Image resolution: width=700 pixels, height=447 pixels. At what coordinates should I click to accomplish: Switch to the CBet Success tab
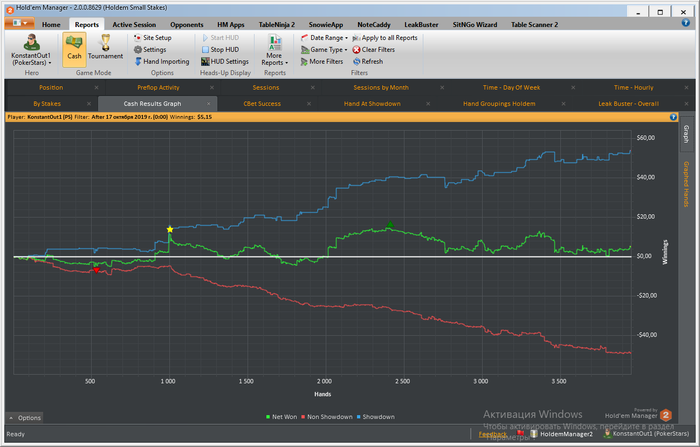[262, 104]
